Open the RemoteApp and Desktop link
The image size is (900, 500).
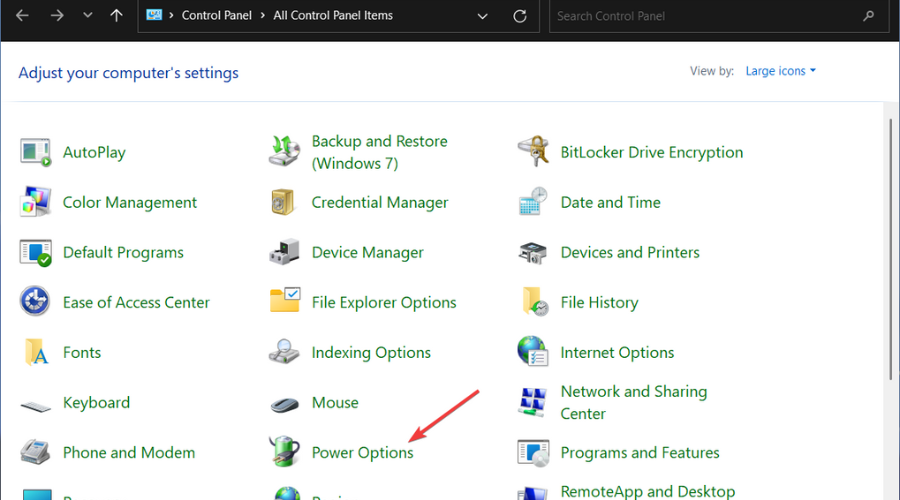point(647,491)
